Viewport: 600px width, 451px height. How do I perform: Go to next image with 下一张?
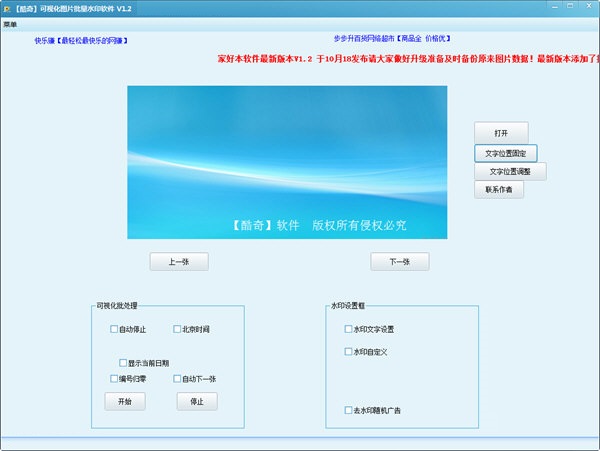[x=399, y=262]
